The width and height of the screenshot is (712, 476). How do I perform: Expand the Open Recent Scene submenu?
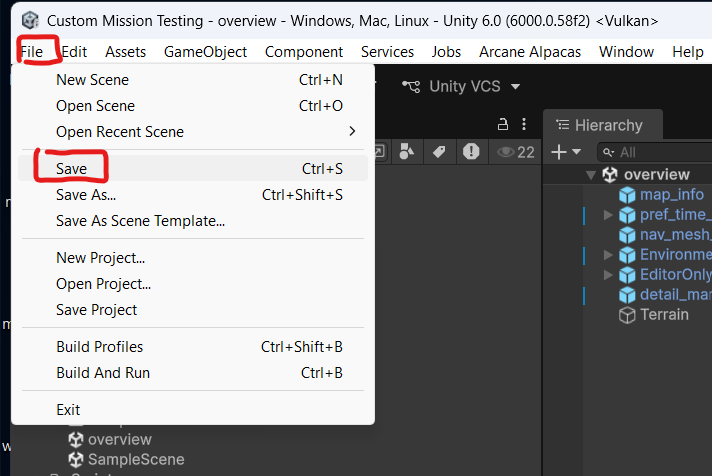click(193, 132)
